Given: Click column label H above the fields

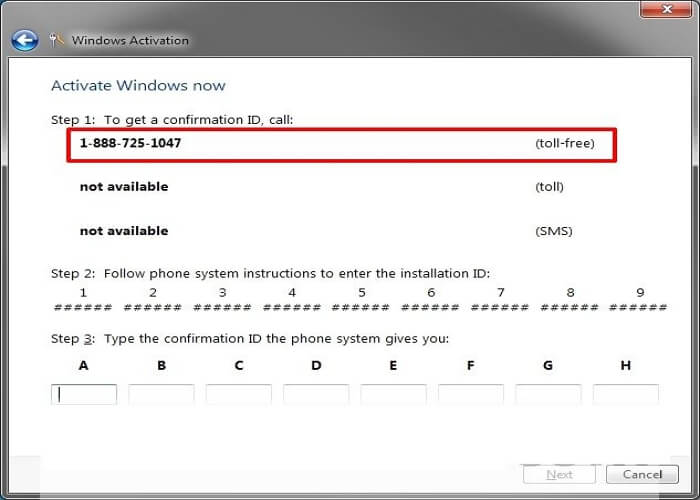Looking at the screenshot, I should tap(626, 366).
